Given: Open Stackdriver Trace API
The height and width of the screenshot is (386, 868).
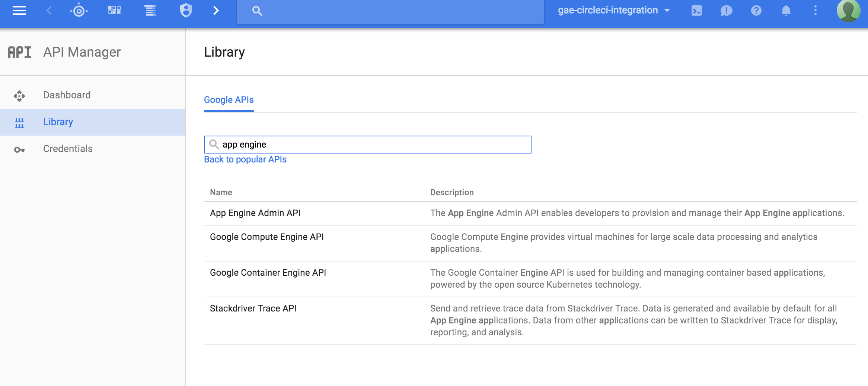Looking at the screenshot, I should point(253,309).
